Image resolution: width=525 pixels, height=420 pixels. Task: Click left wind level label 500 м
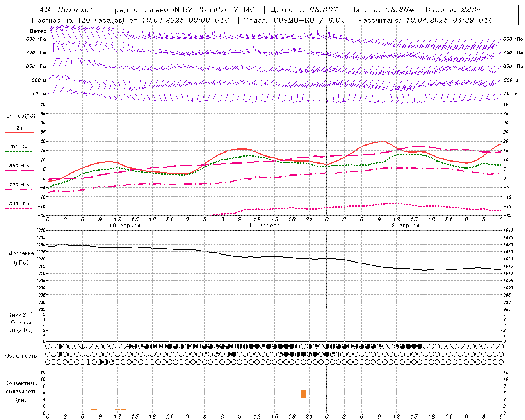pyautogui.click(x=39, y=80)
